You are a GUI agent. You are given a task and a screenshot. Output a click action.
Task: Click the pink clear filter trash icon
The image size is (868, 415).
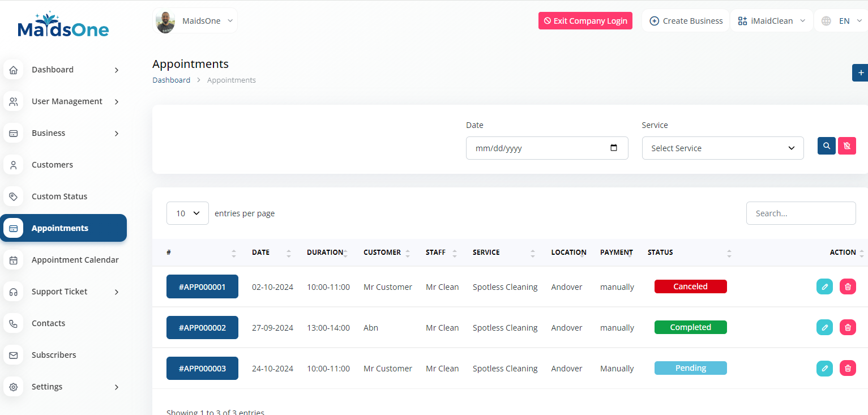(846, 146)
